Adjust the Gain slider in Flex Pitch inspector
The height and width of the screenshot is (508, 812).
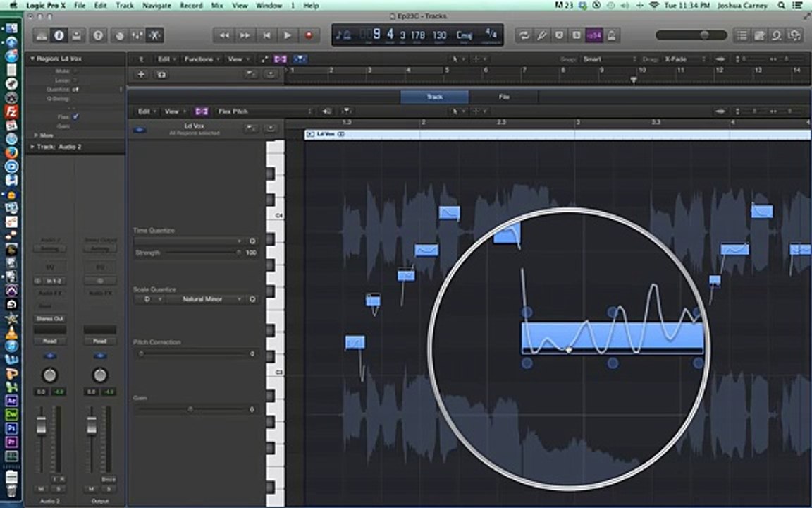pos(190,409)
